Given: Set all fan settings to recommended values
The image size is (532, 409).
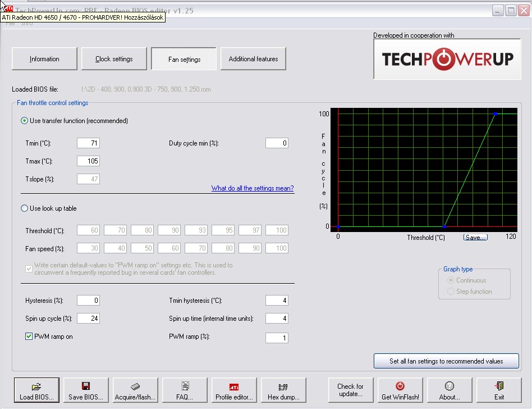Looking at the screenshot, I should click(x=446, y=361).
